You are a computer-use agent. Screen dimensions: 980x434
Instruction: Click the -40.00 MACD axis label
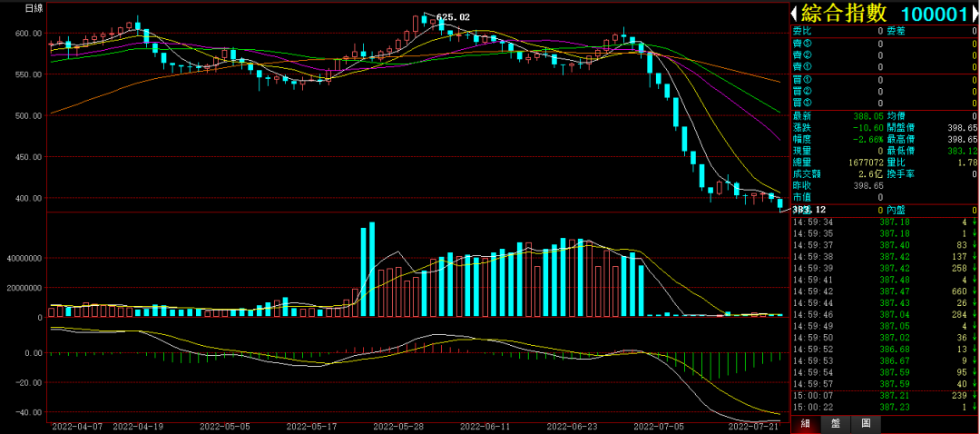pos(29,413)
